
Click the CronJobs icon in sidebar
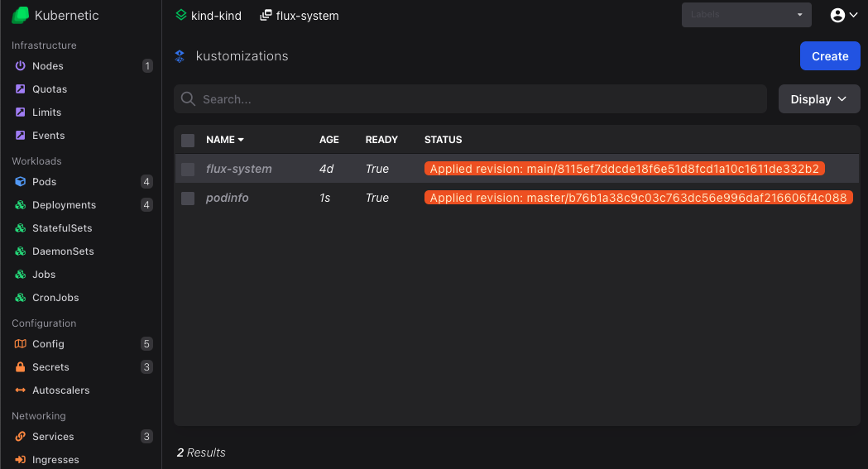click(x=21, y=298)
